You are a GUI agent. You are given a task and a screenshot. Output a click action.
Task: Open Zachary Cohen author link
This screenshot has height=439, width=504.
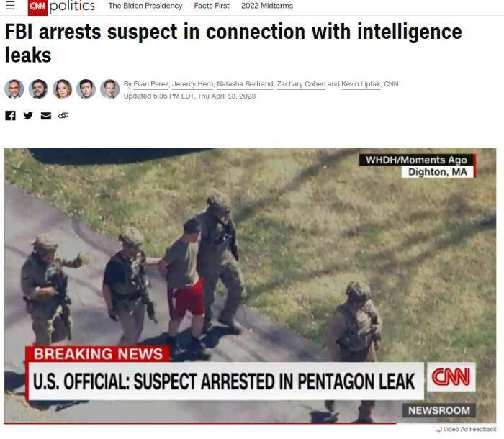point(301,84)
